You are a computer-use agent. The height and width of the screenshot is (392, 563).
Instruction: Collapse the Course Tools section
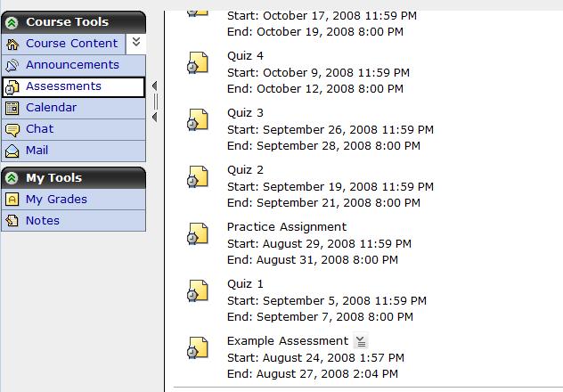(12, 22)
